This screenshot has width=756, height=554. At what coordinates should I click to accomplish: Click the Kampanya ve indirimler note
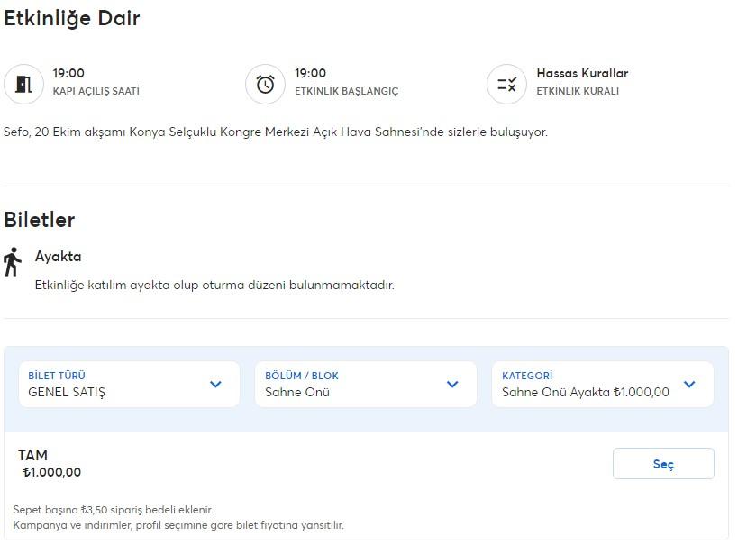[178, 525]
